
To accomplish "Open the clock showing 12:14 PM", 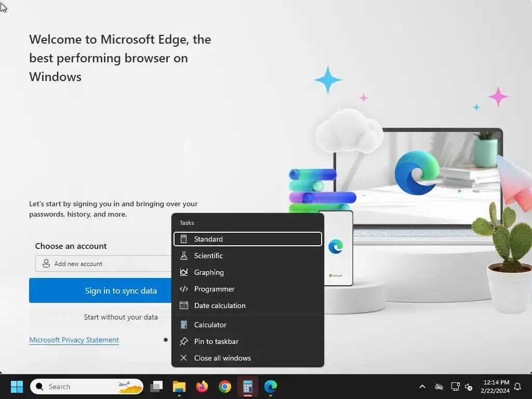I will 495,387.
